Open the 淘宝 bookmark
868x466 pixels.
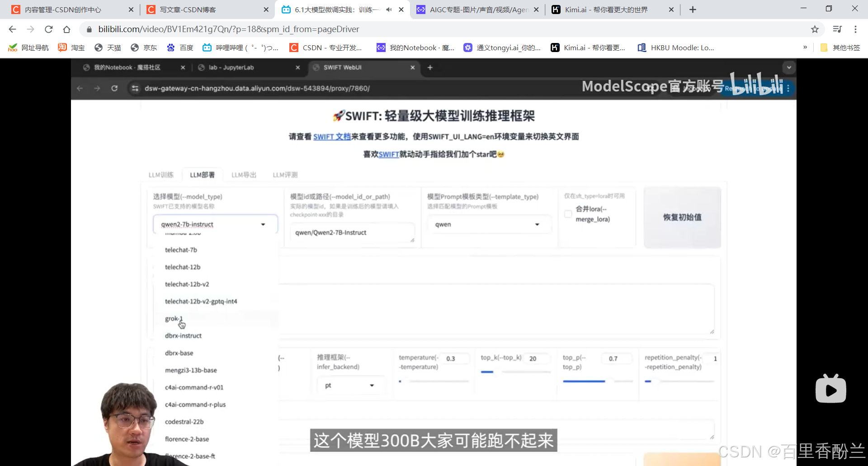click(71, 48)
